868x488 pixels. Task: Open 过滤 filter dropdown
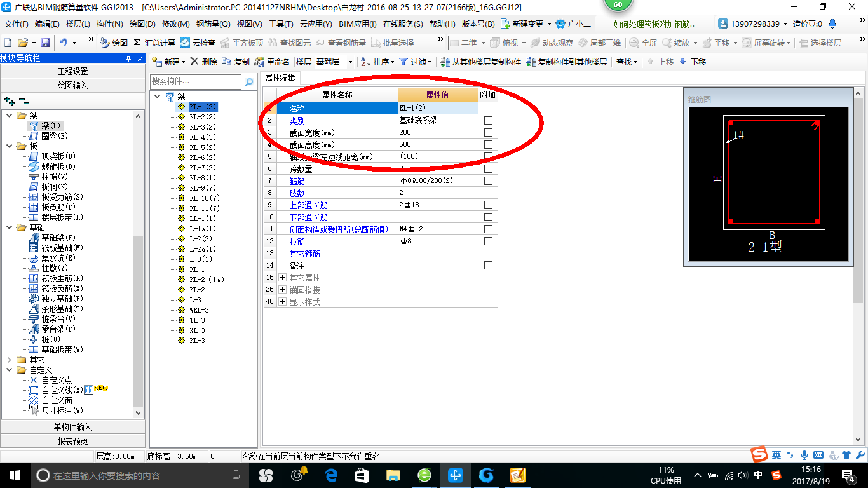[416, 62]
